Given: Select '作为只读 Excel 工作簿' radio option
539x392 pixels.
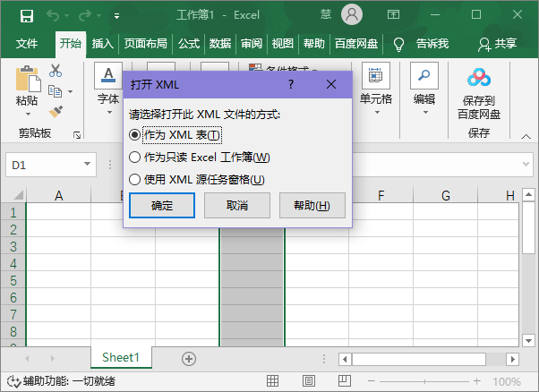Looking at the screenshot, I should 135,157.
